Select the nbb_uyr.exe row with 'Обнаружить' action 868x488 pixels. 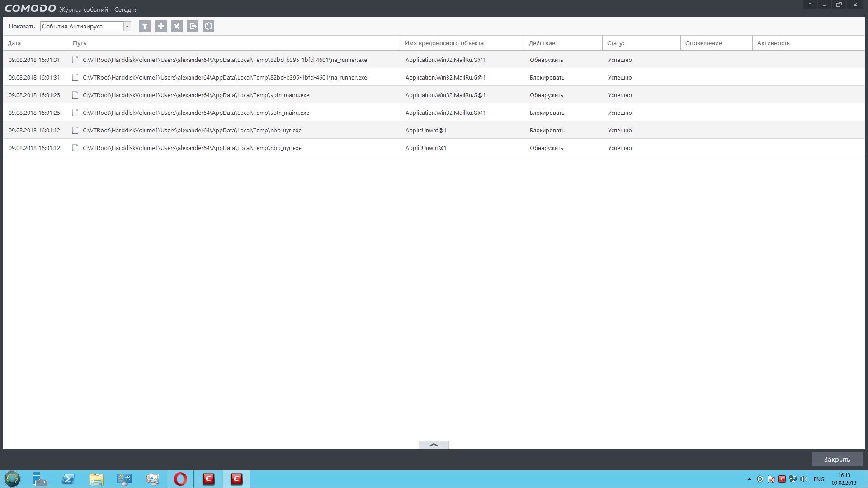(192, 148)
